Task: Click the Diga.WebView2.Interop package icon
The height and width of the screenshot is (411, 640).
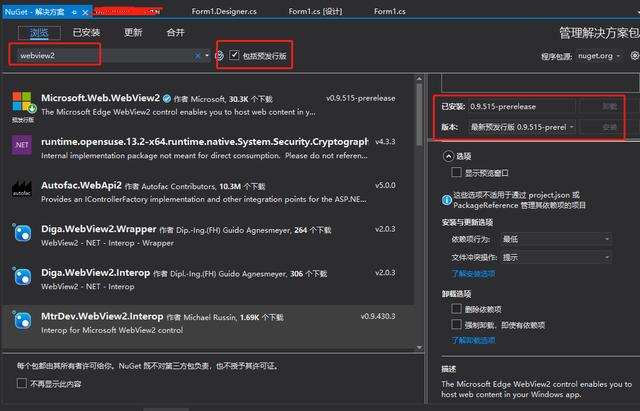Action: tap(22, 277)
